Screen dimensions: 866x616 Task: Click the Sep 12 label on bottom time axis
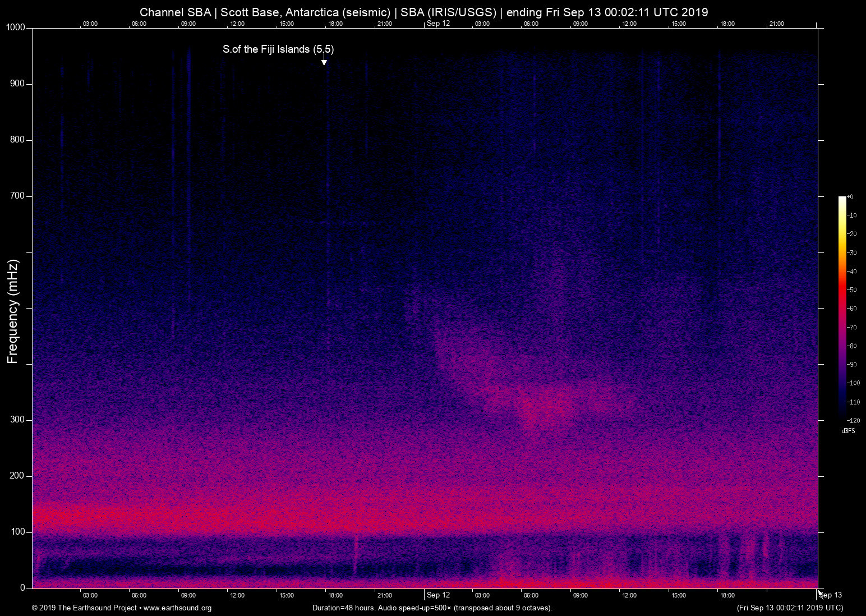coord(438,595)
